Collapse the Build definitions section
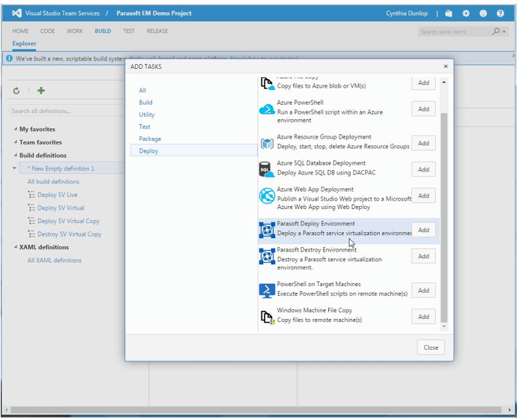 (x=16, y=155)
